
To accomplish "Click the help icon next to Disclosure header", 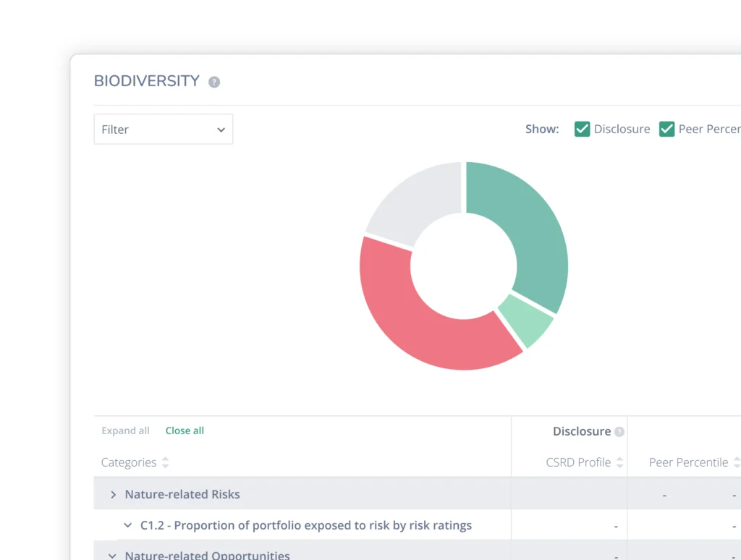I will [x=619, y=432].
